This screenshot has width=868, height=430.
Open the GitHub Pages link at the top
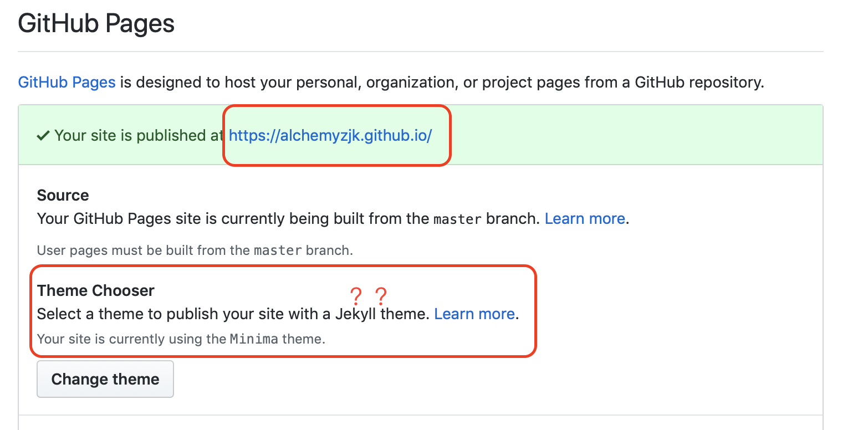coord(66,82)
